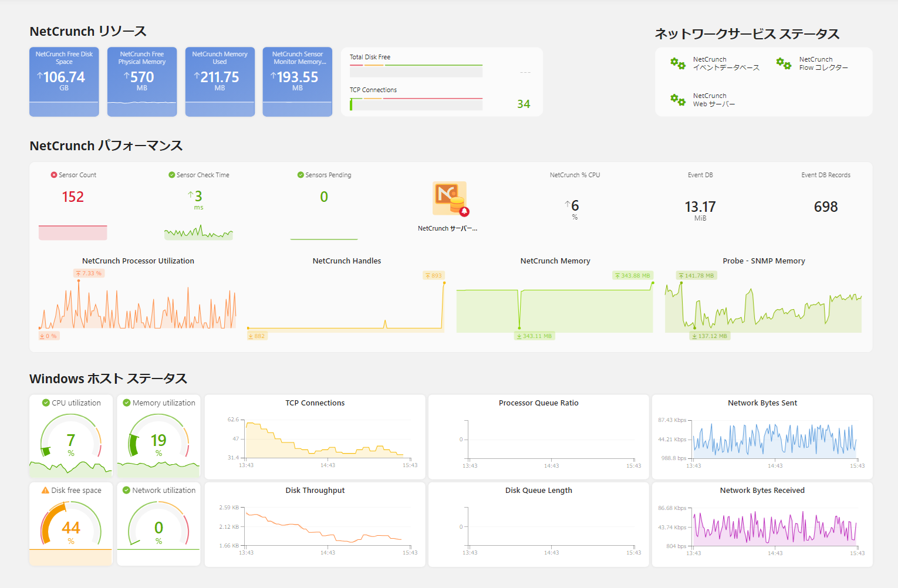Viewport: 898px width, 588px height.
Task: Click the Memory utilization gauge showing 19%
Action: pos(158,437)
